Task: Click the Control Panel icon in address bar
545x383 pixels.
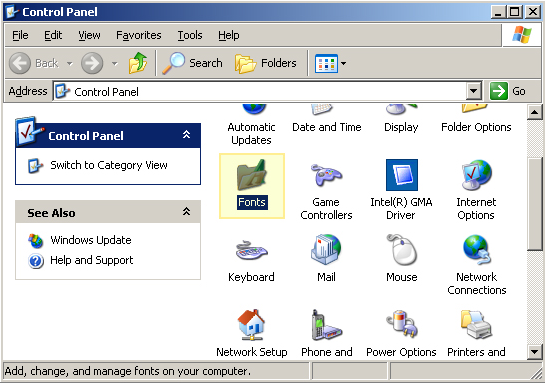Action: coord(63,91)
